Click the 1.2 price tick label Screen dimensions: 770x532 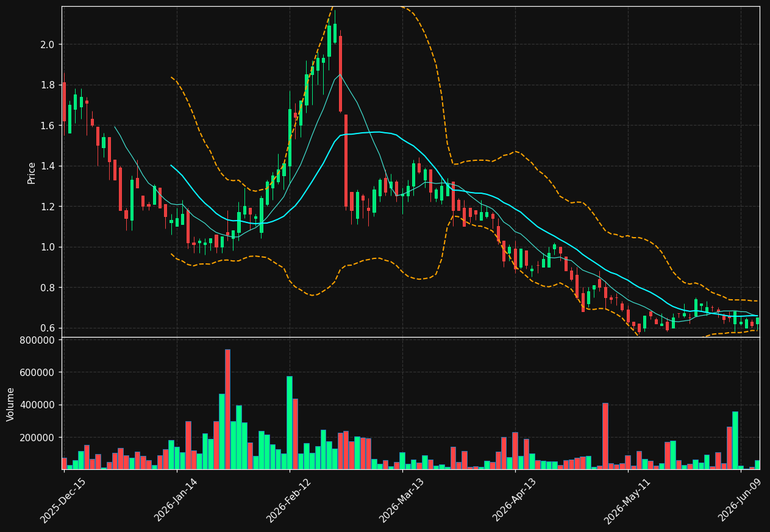[x=47, y=207]
